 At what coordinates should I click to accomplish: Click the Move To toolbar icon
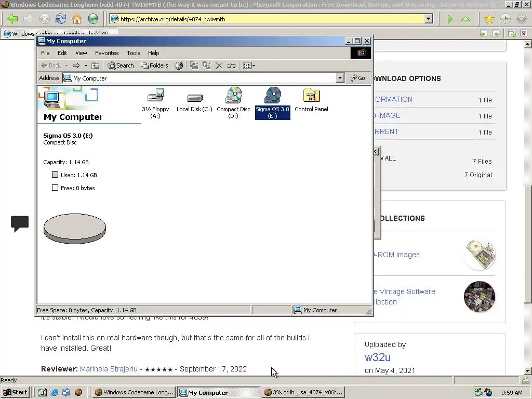point(194,65)
